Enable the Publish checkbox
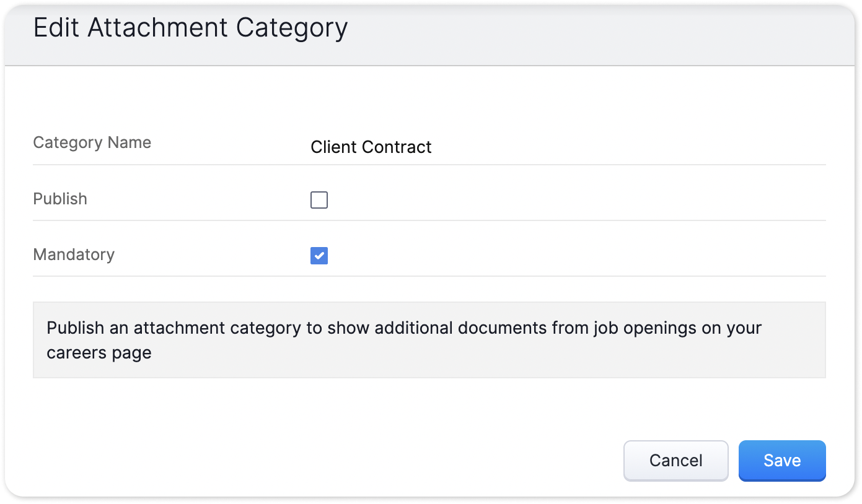This screenshot has width=862, height=504. click(x=319, y=200)
